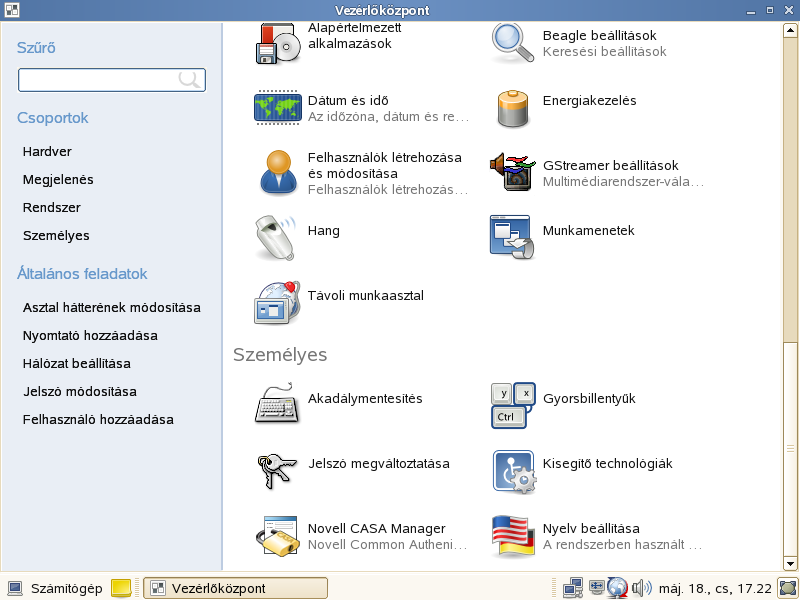This screenshot has height=600, width=800.
Task: Click Vezérlőközpont taskbar window button
Action: [x=235, y=588]
